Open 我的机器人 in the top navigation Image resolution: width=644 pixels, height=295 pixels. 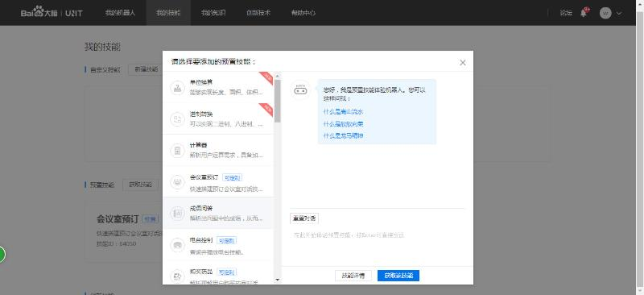tap(120, 13)
